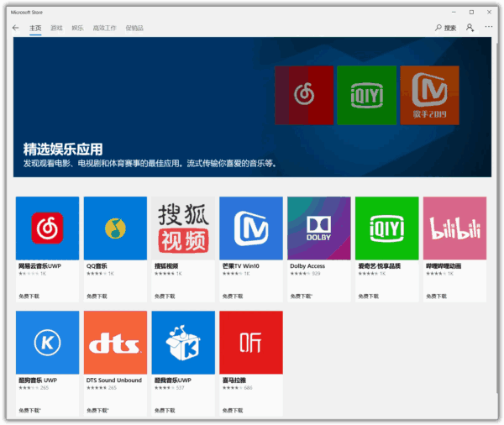Click the 芒果TV thumbnail in the banner
Viewport: 504px width, 425px height.
pyautogui.click(x=429, y=95)
